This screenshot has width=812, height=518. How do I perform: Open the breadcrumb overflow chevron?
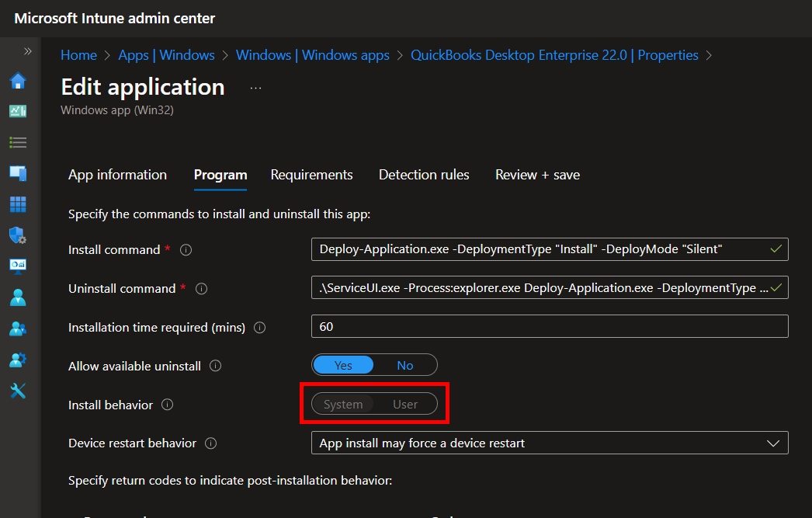[707, 55]
